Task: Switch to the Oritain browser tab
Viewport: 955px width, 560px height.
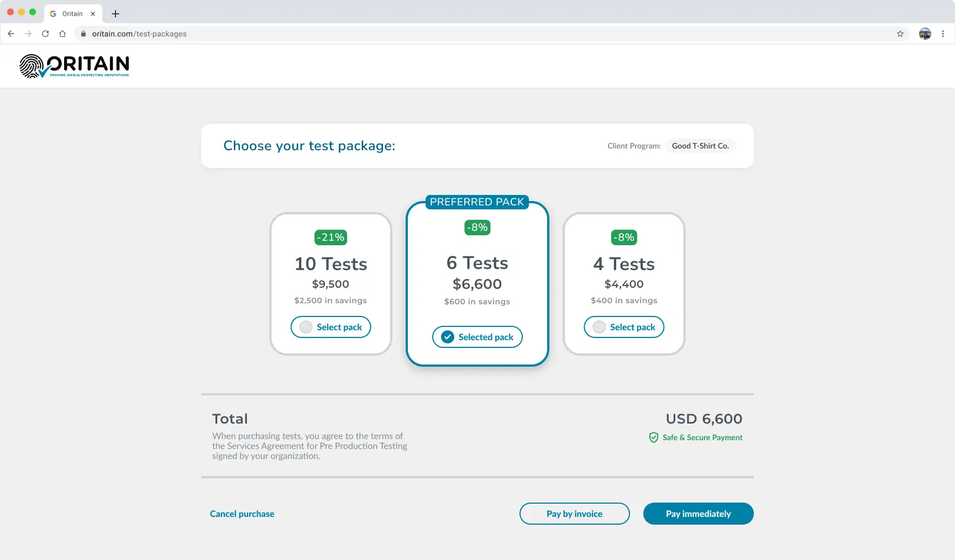Action: point(72,13)
